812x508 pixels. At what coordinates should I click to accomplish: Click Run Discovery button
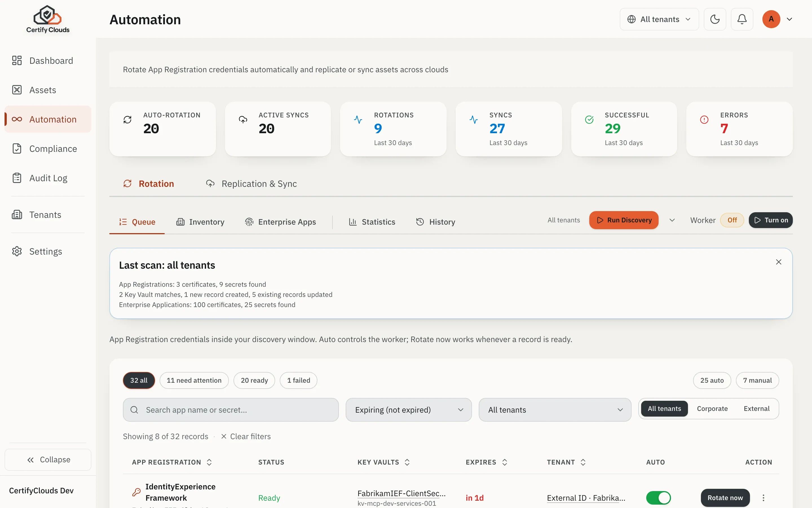point(624,220)
